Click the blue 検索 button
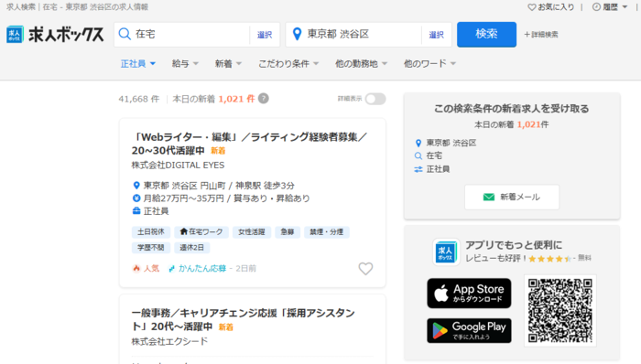The width and height of the screenshot is (641, 364). tap(486, 34)
